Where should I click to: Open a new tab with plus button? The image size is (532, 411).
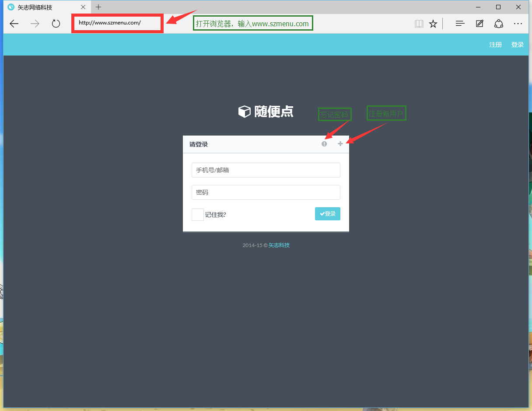[x=98, y=7]
